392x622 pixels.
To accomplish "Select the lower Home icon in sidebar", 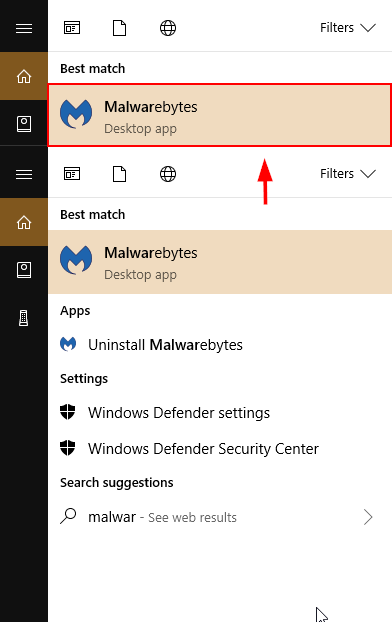I will (24, 222).
